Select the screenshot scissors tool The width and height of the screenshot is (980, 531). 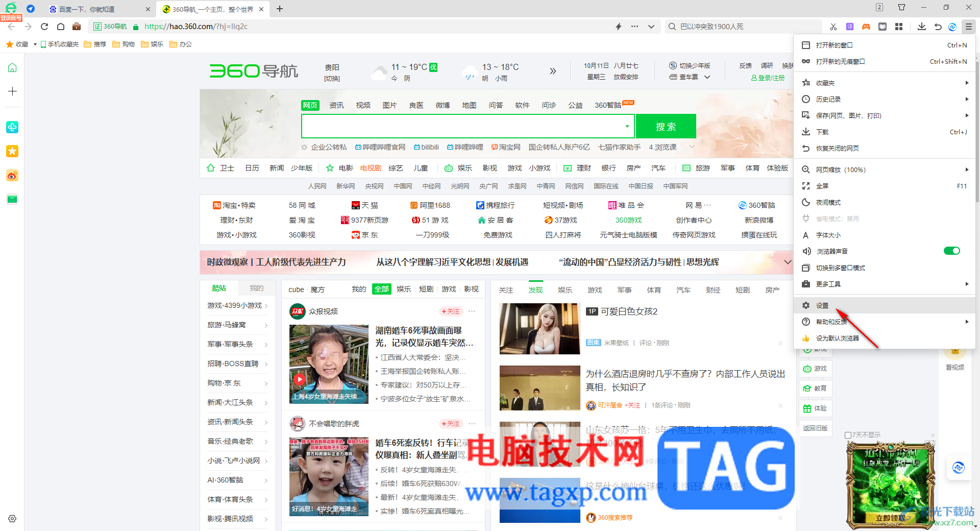point(833,26)
